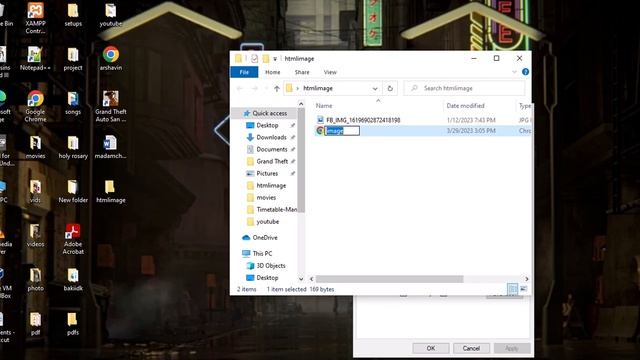The image size is (640, 360).
Task: Select Quick access in navigation pane
Action: pyautogui.click(x=269, y=113)
